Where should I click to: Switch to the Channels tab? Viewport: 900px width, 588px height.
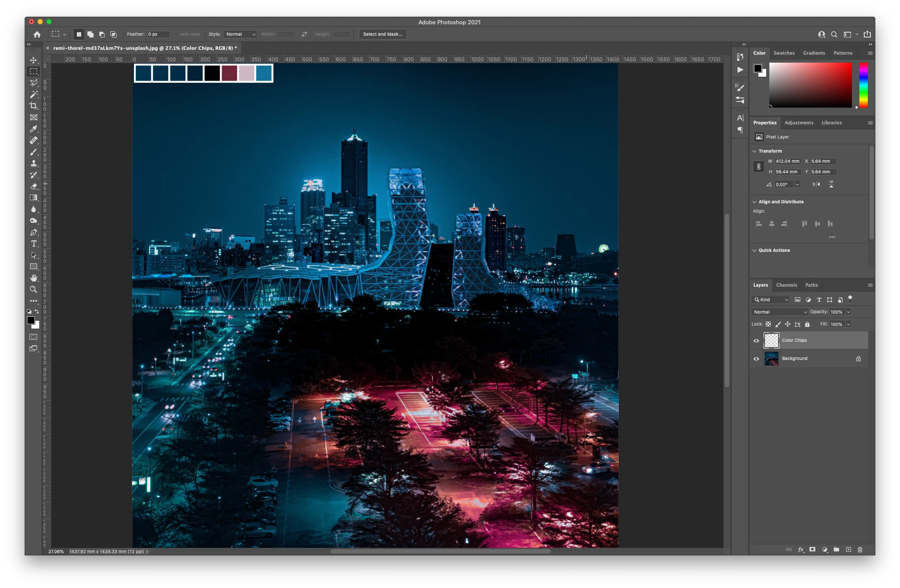tap(787, 285)
